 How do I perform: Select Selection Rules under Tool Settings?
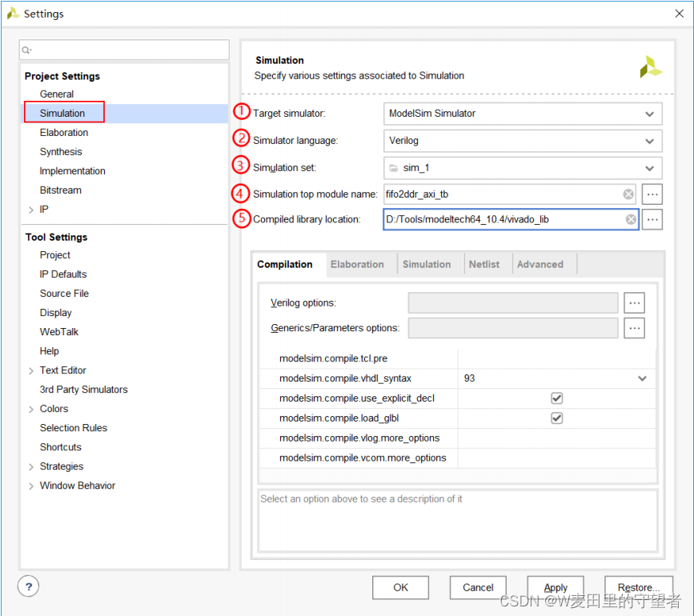(74, 428)
